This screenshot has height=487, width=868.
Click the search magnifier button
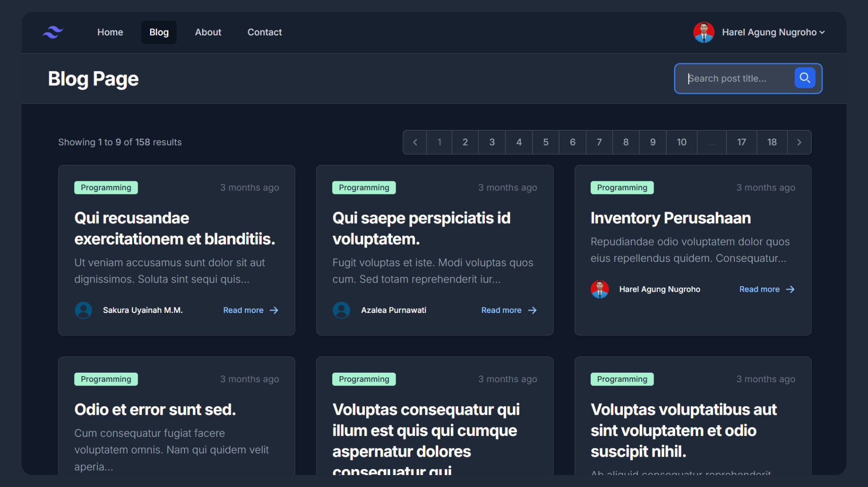[x=805, y=78]
